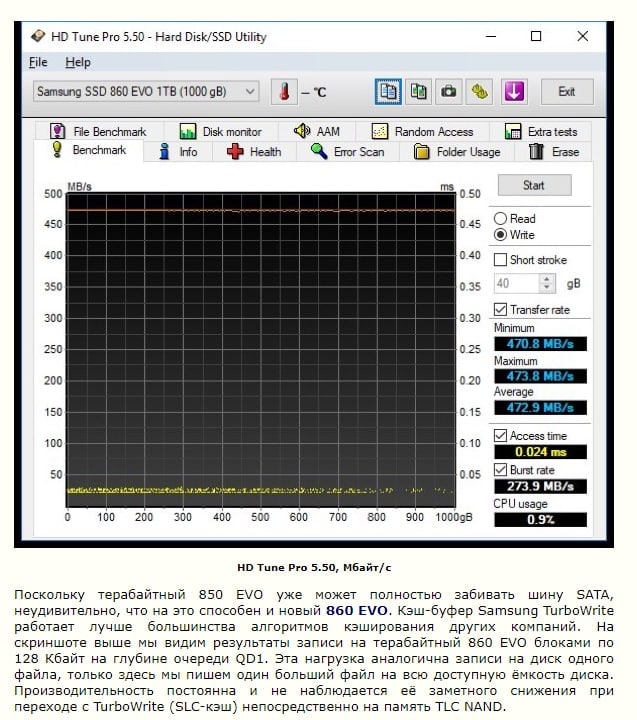Switch to the Info tab

(x=178, y=152)
